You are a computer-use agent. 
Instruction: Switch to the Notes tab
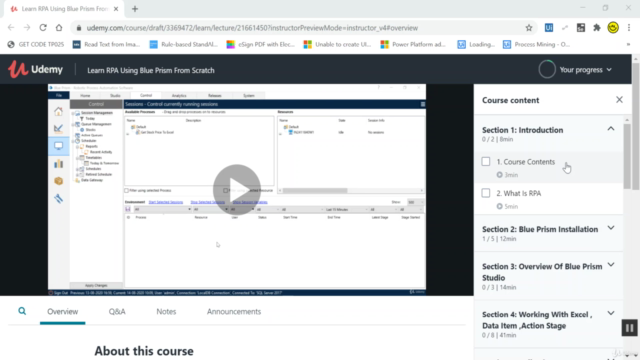166,311
